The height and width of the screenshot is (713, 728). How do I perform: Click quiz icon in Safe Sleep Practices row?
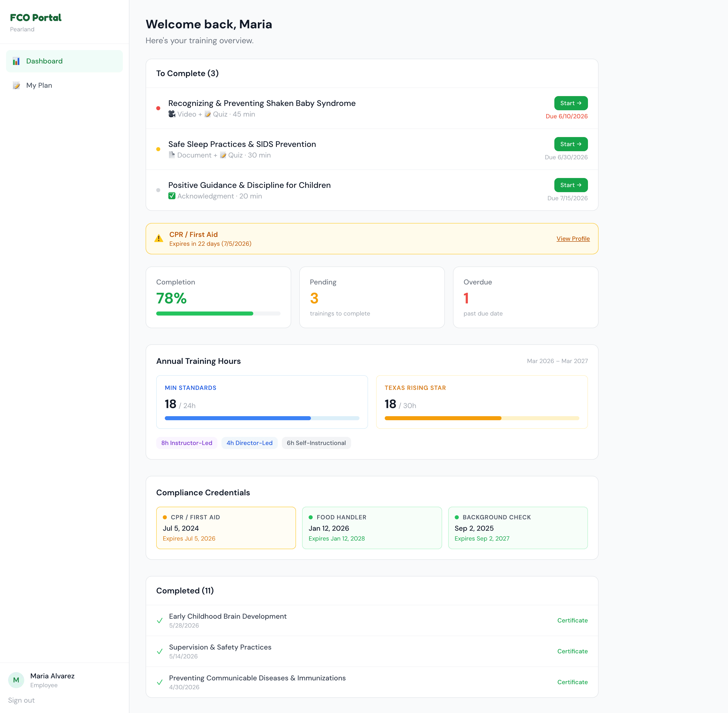pos(223,155)
